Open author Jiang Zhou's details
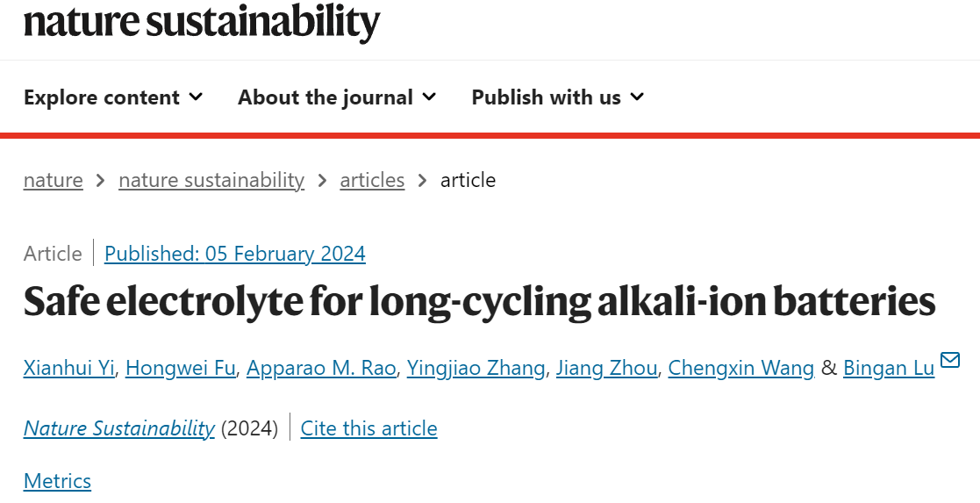Screen dimensions: 980x503 pos(606,368)
